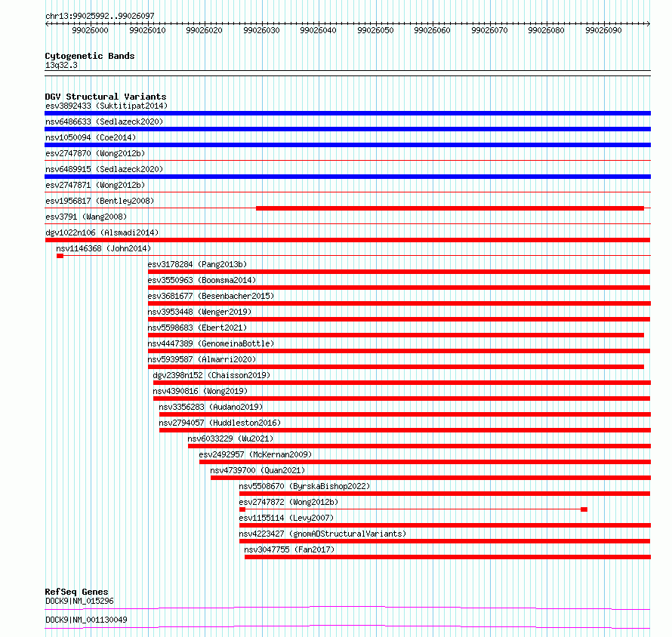Click the red bar under nsv3047755 (Fan2017)
Image resolution: width=672 pixels, height=637 pixels.
[x=448, y=557]
